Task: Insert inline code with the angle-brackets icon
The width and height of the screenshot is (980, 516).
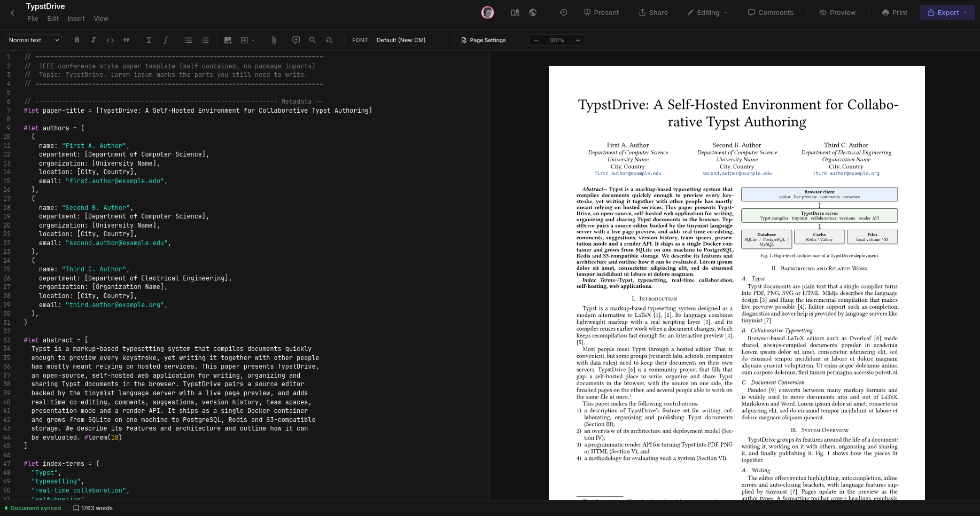Action: coord(110,40)
